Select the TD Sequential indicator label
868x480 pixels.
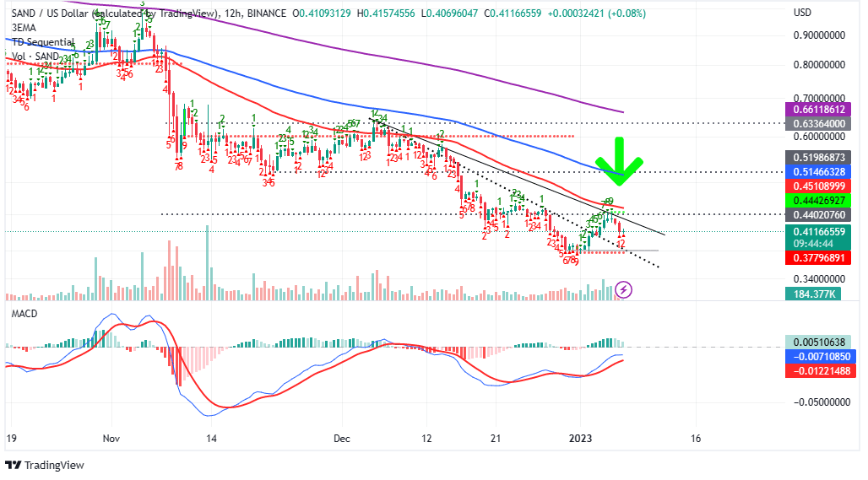[42, 42]
